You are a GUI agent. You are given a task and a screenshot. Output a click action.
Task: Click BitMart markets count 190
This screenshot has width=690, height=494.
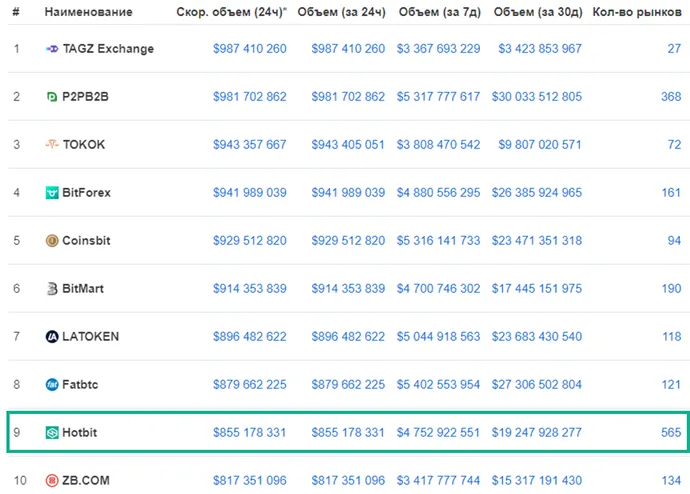point(672,289)
